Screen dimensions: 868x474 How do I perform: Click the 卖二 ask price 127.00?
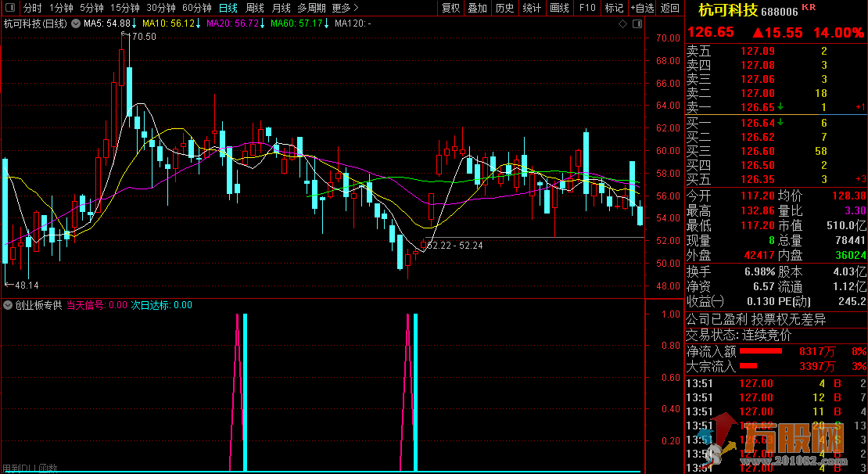[758, 94]
